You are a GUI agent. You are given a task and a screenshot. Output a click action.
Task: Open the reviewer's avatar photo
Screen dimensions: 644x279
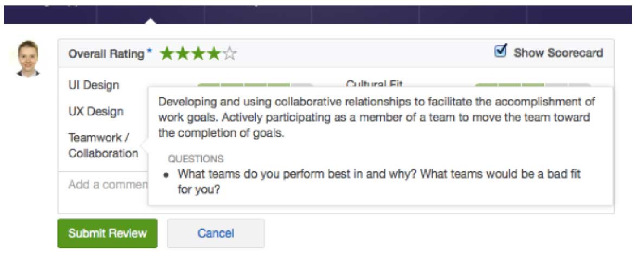(28, 59)
